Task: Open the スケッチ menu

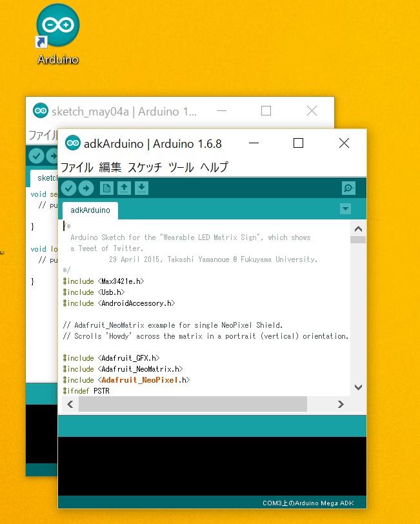Action: click(145, 167)
